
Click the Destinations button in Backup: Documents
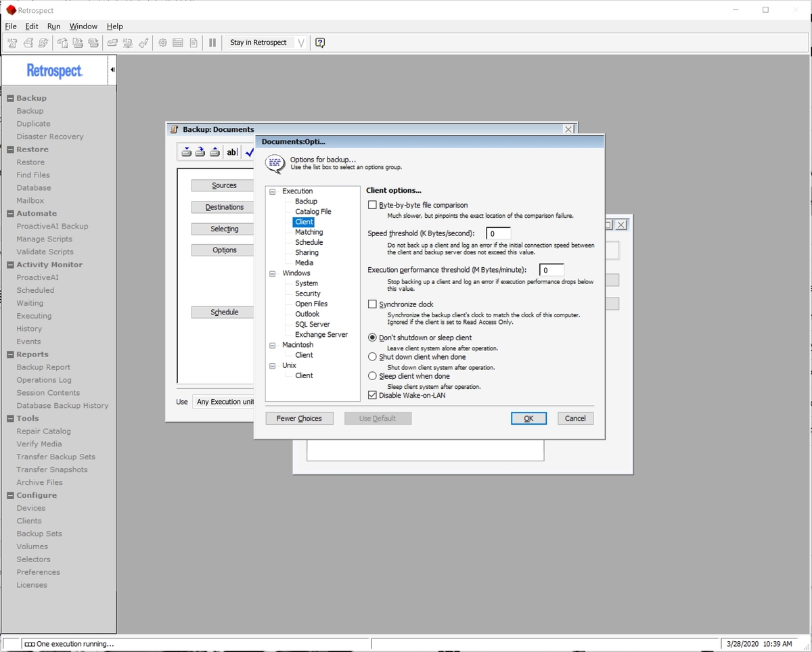pyautogui.click(x=224, y=207)
